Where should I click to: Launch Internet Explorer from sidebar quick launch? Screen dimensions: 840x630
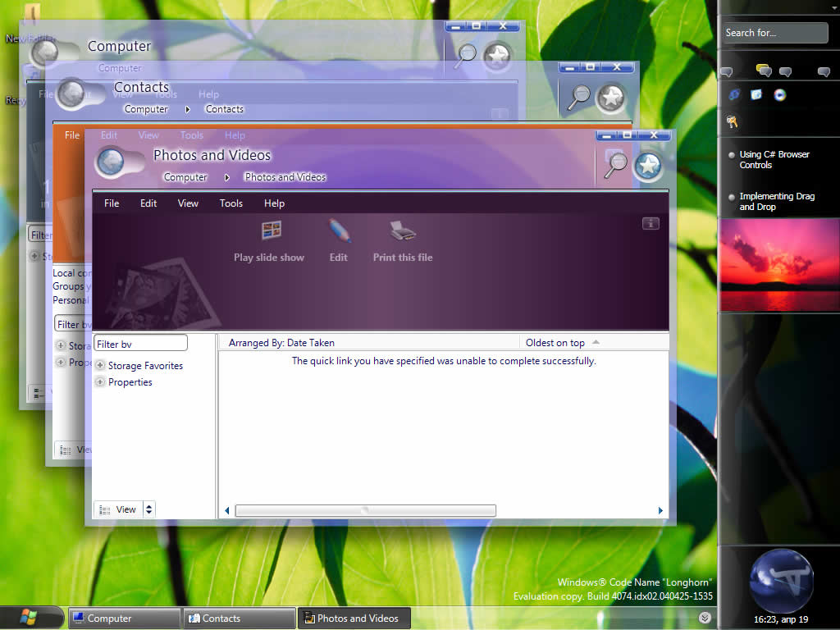tap(734, 95)
